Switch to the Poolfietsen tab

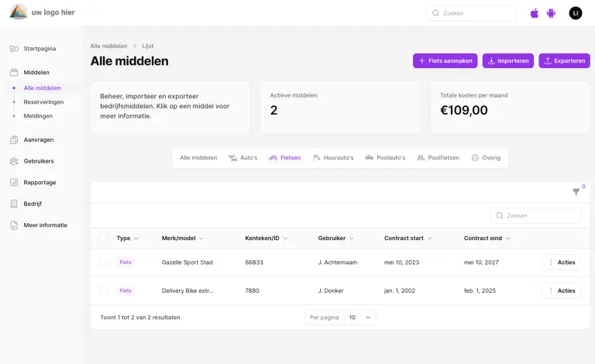pyautogui.click(x=438, y=158)
